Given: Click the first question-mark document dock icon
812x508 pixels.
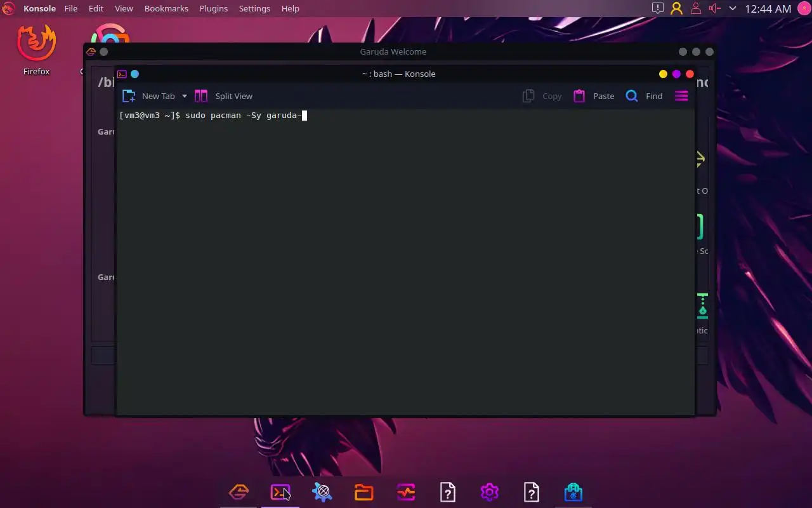Looking at the screenshot, I should pyautogui.click(x=448, y=492).
